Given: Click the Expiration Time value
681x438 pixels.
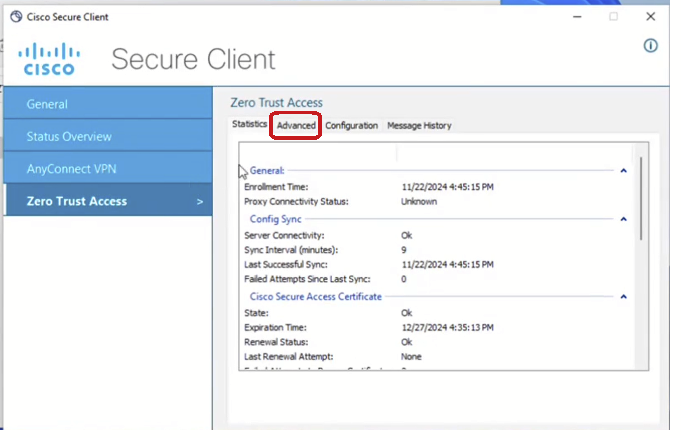Looking at the screenshot, I should [447, 328].
